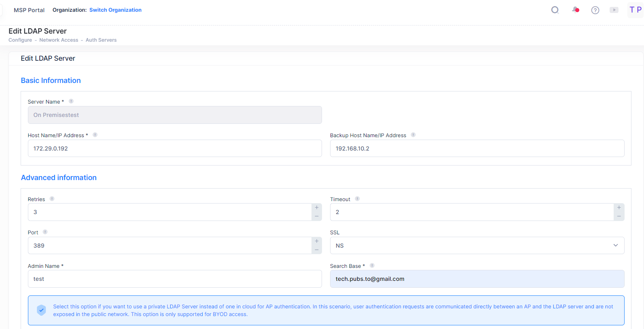View the Timeout info tooltip icon

(x=357, y=199)
